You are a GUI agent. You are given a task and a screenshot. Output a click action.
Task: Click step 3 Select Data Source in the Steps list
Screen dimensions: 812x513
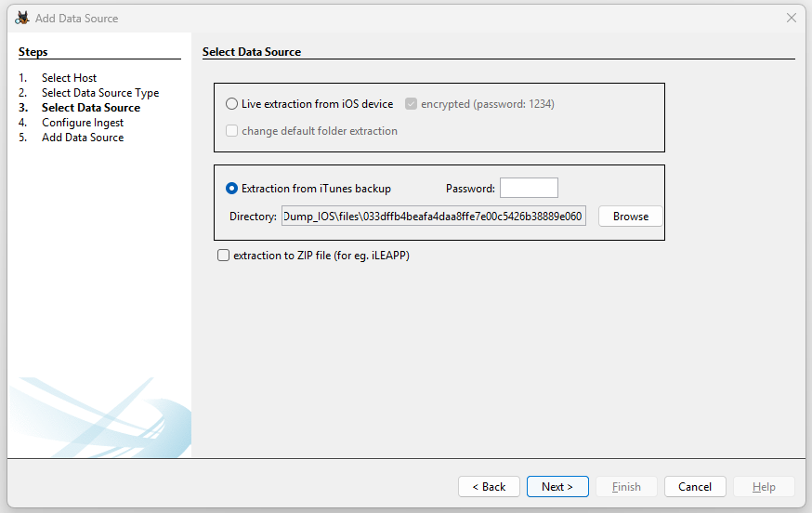(91, 108)
